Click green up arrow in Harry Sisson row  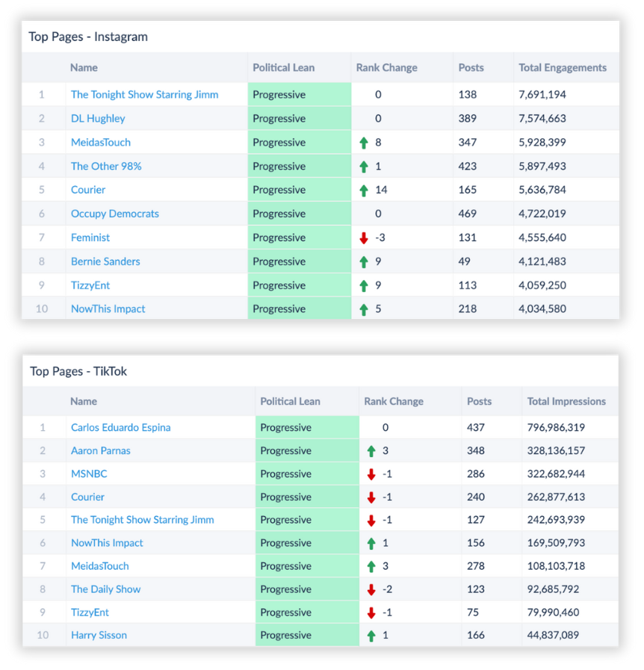click(x=371, y=636)
